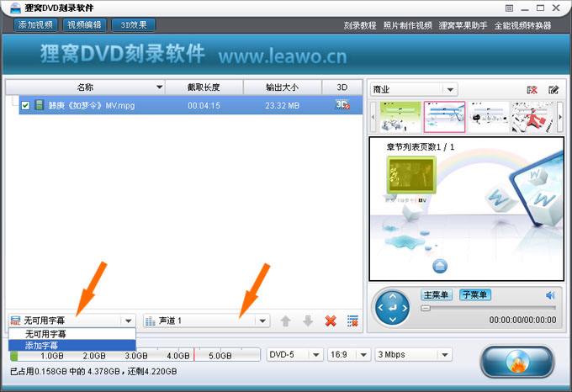
Task: Open the 无可用字幕 subtitle dropdown
Action: 71,320
